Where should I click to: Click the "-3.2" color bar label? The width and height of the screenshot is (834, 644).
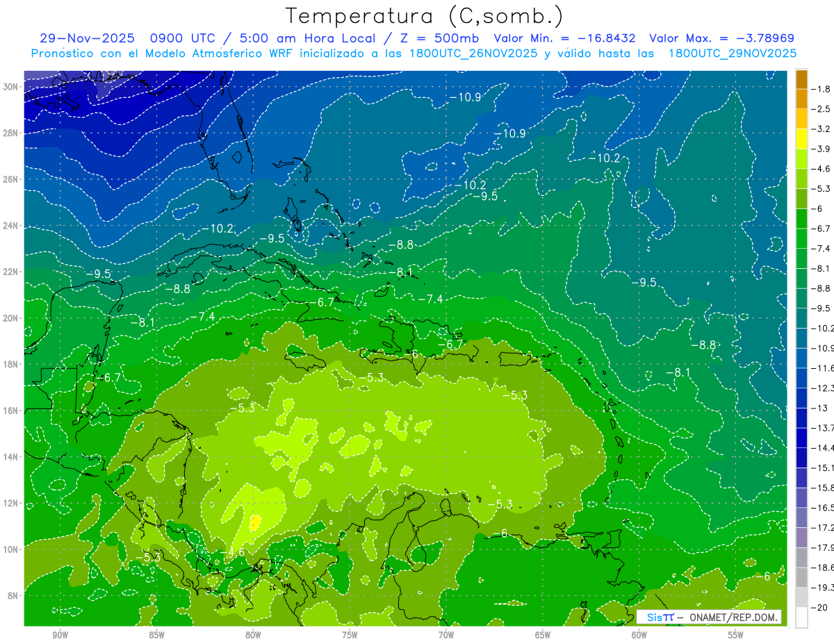click(x=821, y=129)
